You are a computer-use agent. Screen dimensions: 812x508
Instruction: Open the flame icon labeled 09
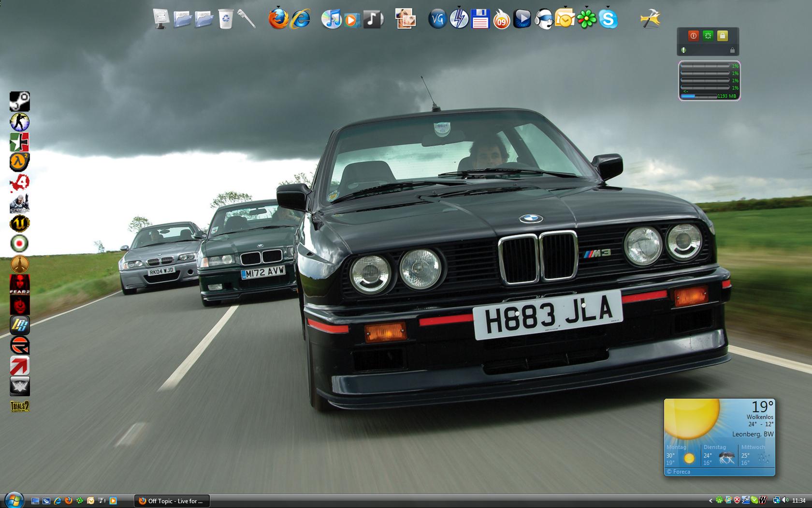pyautogui.click(x=502, y=20)
